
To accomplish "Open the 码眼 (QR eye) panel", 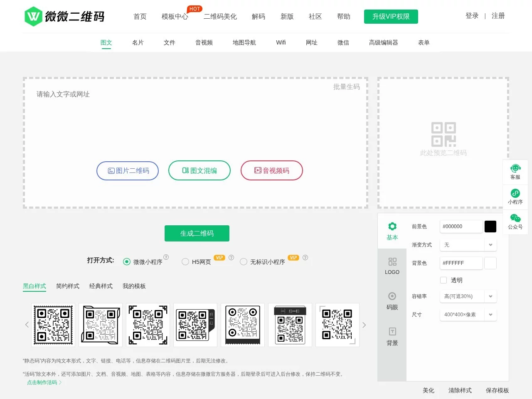I will [392, 301].
